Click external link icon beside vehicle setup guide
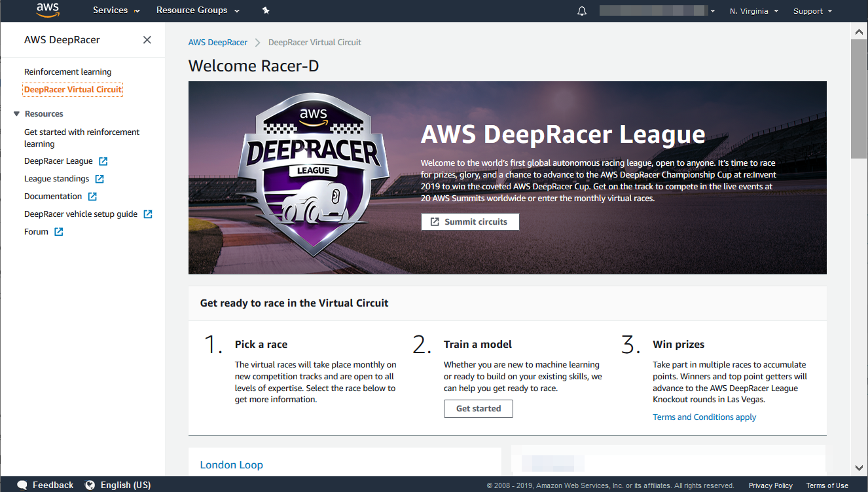 pyautogui.click(x=148, y=214)
